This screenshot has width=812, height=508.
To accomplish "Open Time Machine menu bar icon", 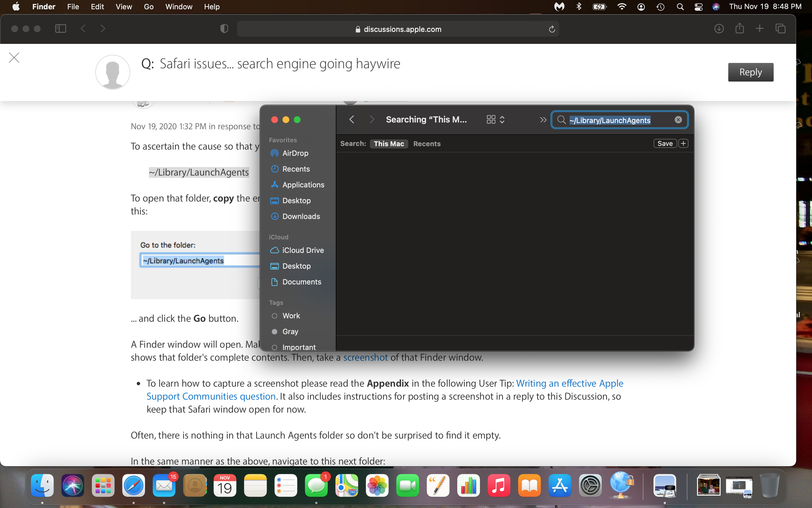I will click(x=660, y=7).
